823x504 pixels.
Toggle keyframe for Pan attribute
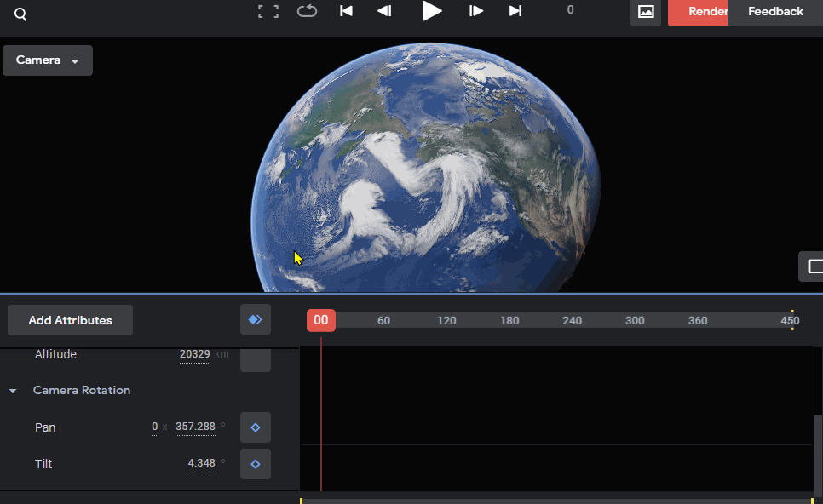pos(256,427)
